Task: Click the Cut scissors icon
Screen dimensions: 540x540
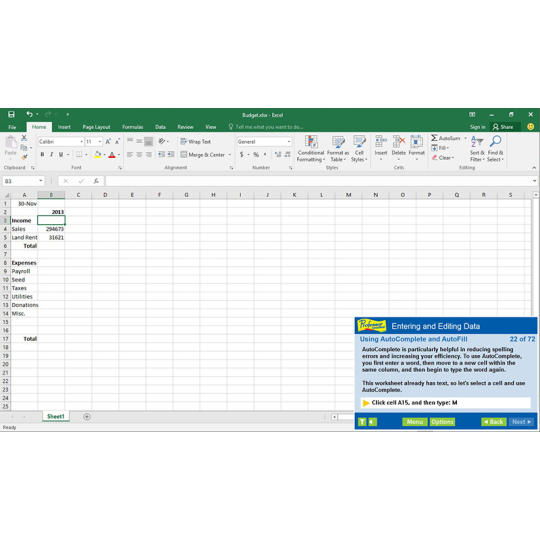Action: [24, 138]
